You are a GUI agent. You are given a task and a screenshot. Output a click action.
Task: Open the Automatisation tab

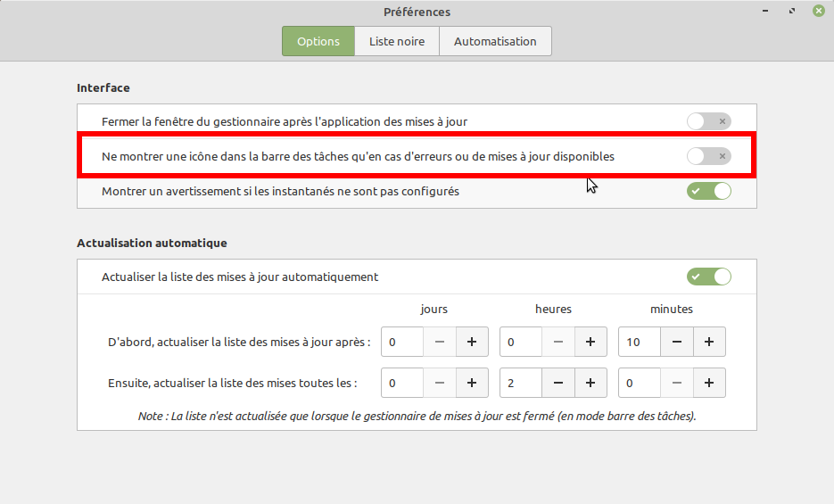495,41
